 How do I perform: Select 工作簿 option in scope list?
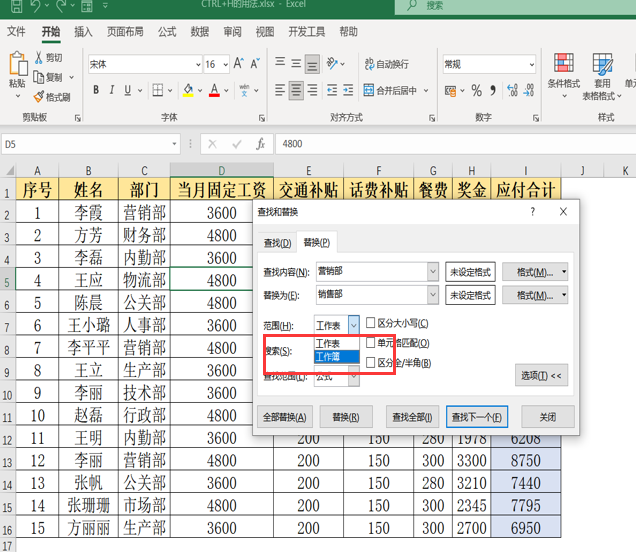tap(337, 357)
